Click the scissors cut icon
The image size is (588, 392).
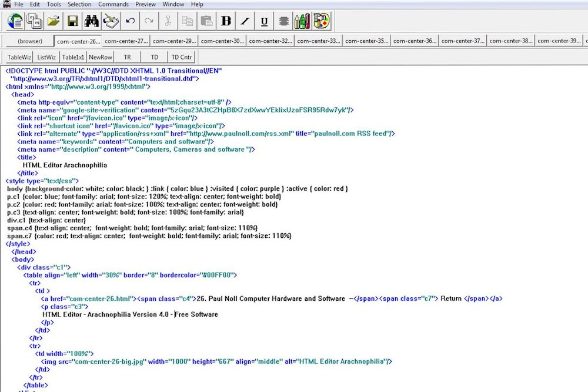pyautogui.click(x=168, y=21)
